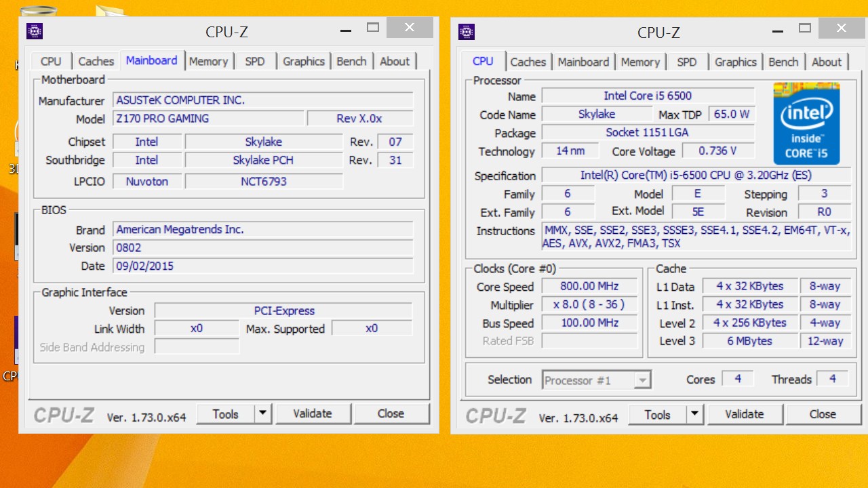Click the Southbridge Skylake PCH field
The width and height of the screenshot is (868, 488).
(264, 161)
